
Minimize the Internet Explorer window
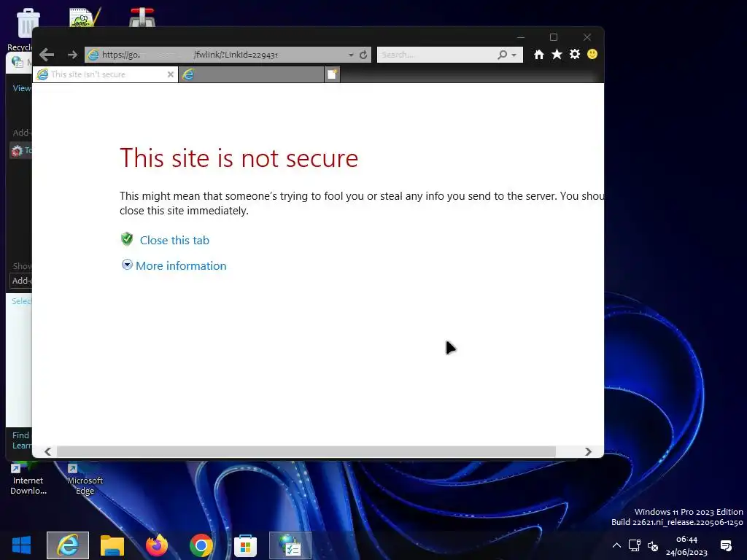click(x=521, y=37)
